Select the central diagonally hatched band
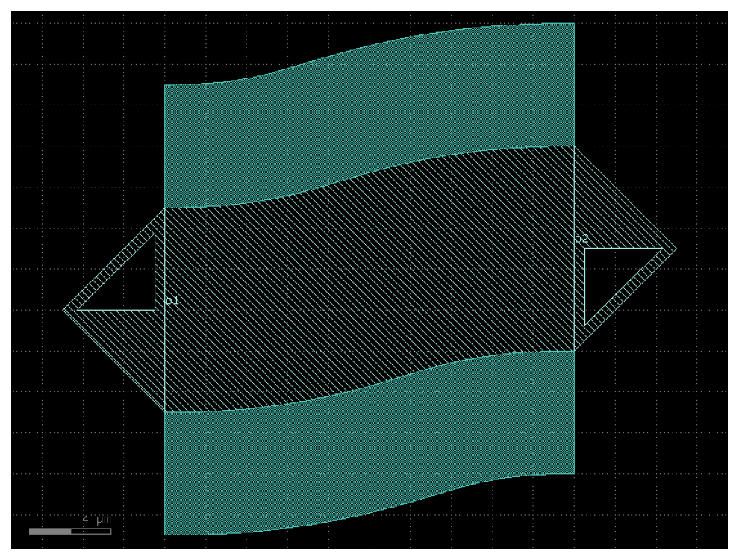Image resolution: width=739 pixels, height=560 pixels. point(369,279)
